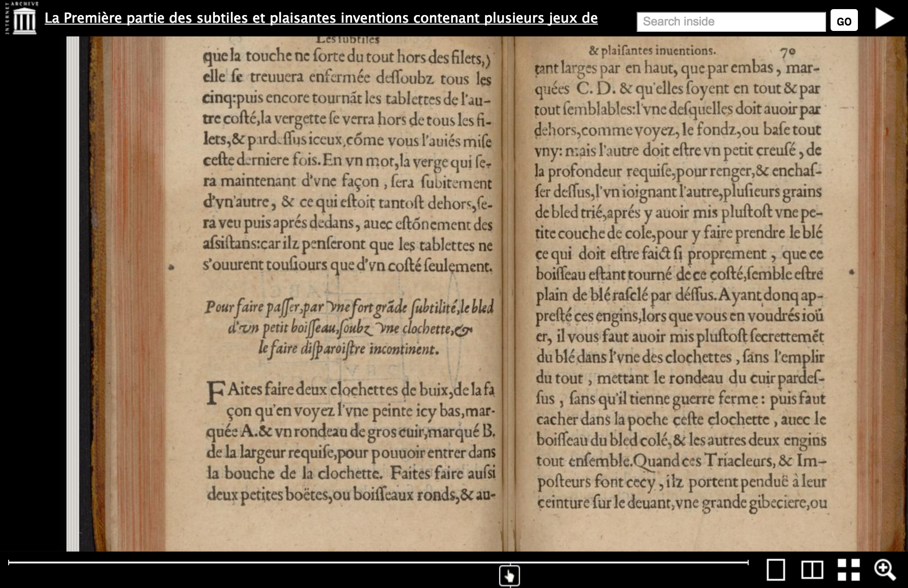Screen dimensions: 908x588
Task: Open the book title link
Action: [321, 18]
